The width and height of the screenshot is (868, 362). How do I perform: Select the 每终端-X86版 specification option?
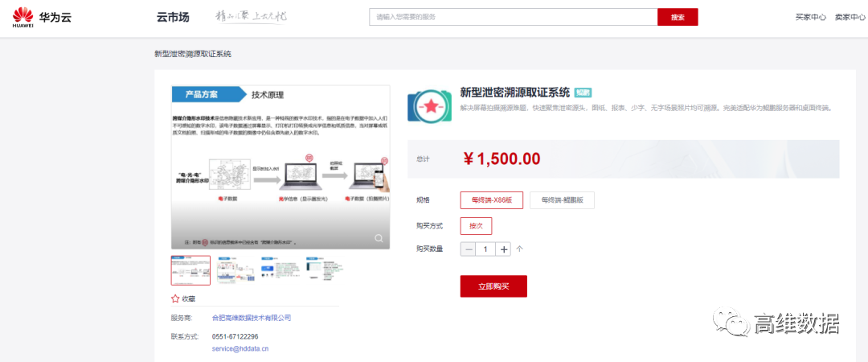tap(491, 200)
